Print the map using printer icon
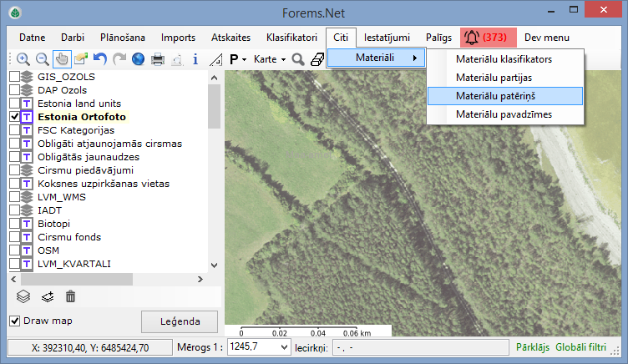This screenshot has height=364, width=628. (x=157, y=59)
